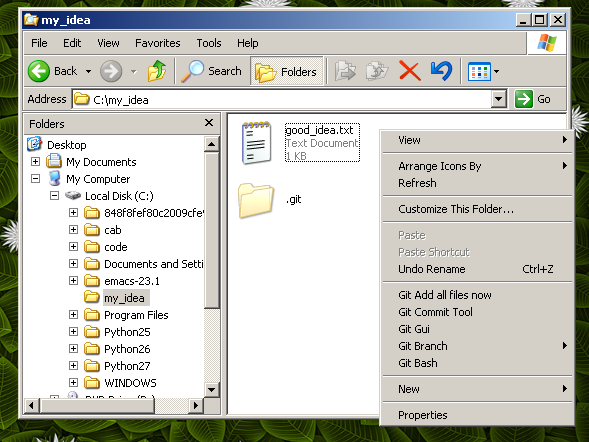This screenshot has width=589, height=442.
Task: Click the address bar showing C:\my_idea
Action: tap(282, 100)
